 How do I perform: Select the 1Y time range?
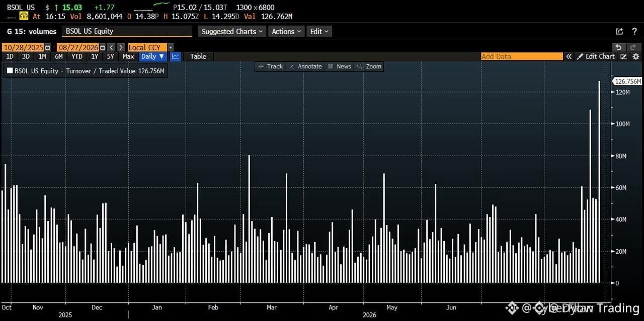[95, 56]
